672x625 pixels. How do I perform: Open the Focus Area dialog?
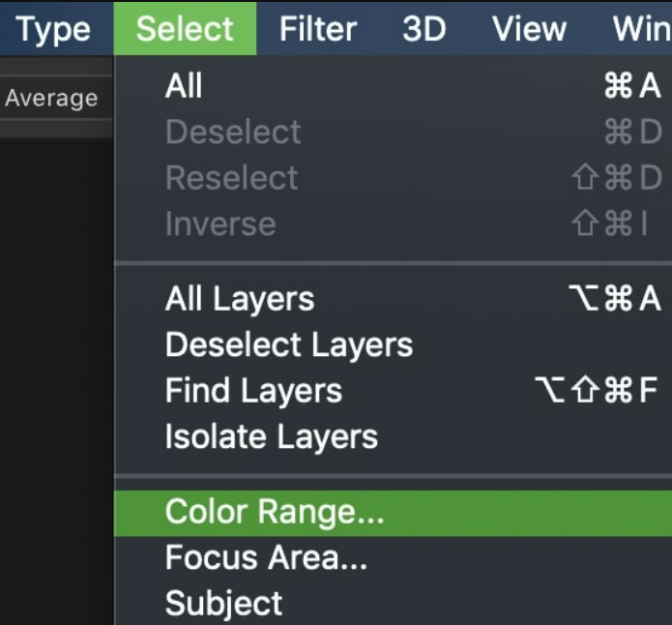click(266, 558)
